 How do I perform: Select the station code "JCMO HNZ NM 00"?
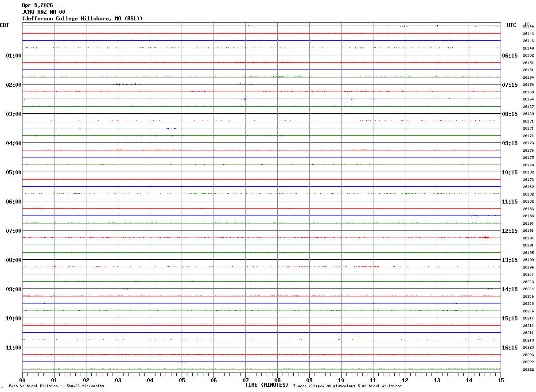point(43,12)
